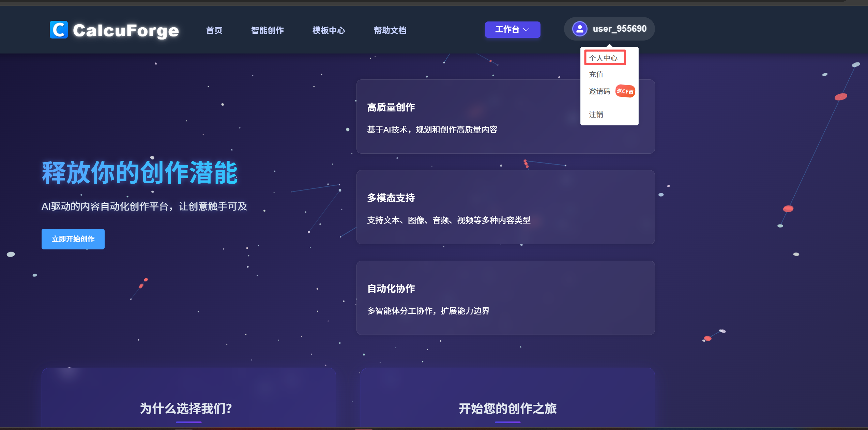This screenshot has width=868, height=430.
Task: Open the user_955690 account menu
Action: pyautogui.click(x=619, y=29)
